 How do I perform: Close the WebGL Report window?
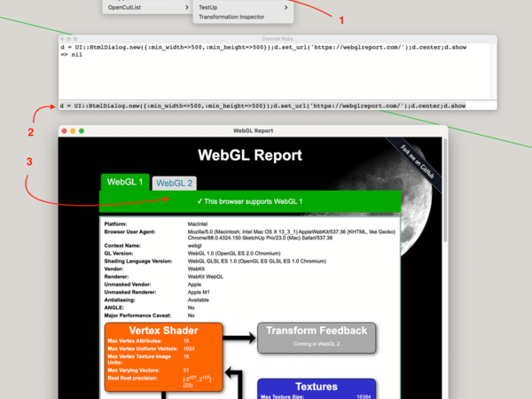(x=64, y=130)
